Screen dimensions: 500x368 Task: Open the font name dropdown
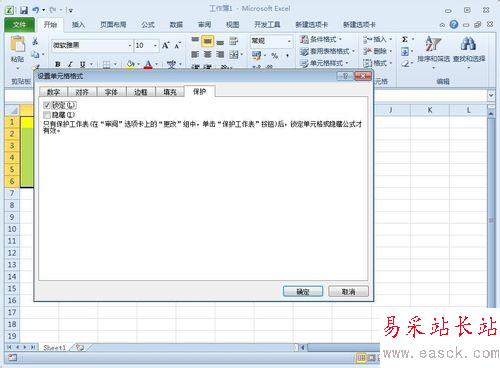point(130,45)
